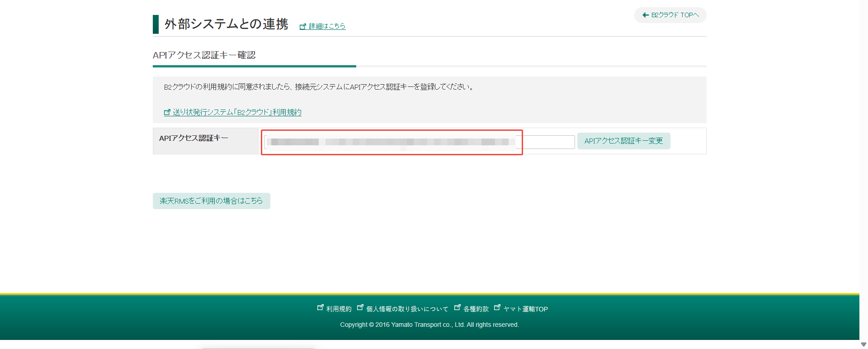The height and width of the screenshot is (349, 868).
Task: Click the Copyright 2016 Yamato Transport text
Action: (429, 325)
